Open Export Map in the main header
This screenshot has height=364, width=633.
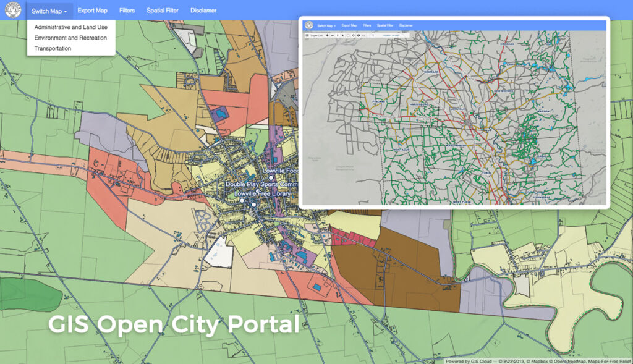[x=93, y=11]
